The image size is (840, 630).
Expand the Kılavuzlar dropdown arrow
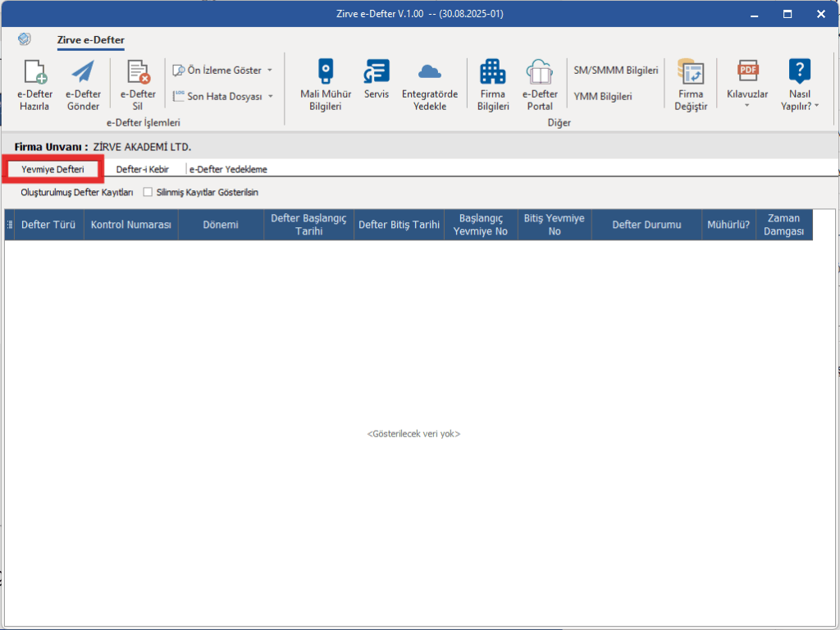coord(747,106)
